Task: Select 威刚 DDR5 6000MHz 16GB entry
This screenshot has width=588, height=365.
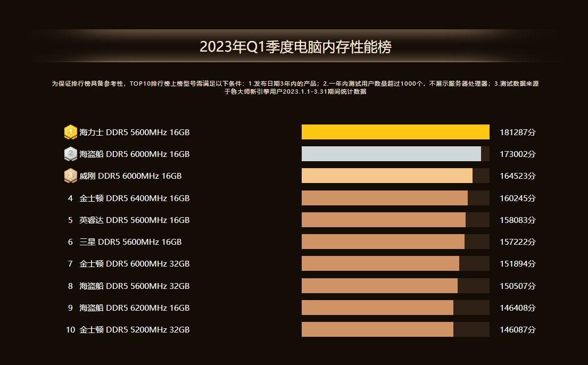Action: (130, 176)
